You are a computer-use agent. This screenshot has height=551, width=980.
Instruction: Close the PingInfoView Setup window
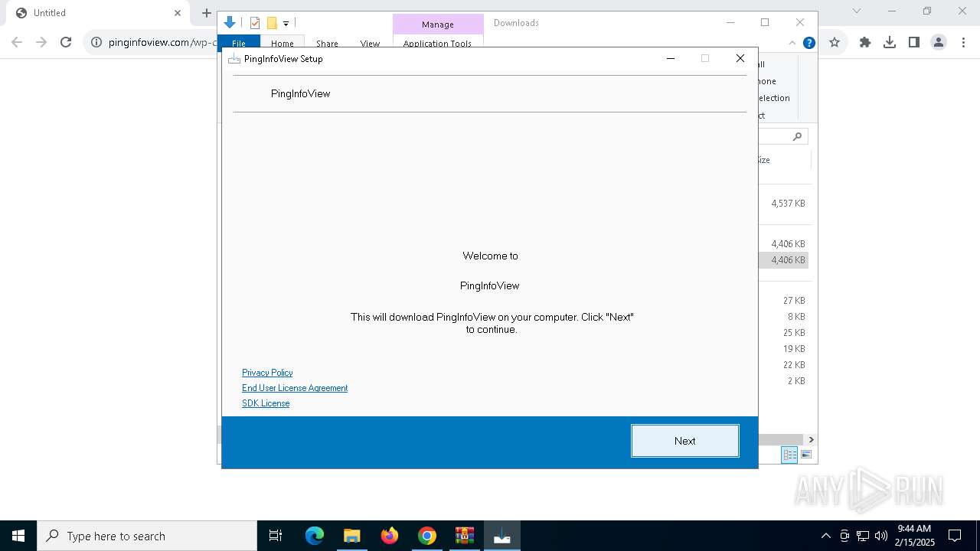coord(740,58)
